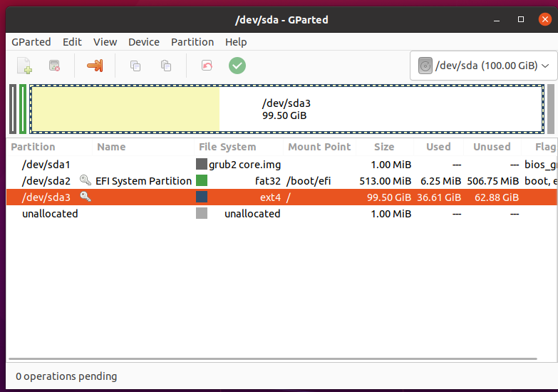Open the Device menu
Image resolution: width=558 pixels, height=392 pixels.
(x=144, y=42)
